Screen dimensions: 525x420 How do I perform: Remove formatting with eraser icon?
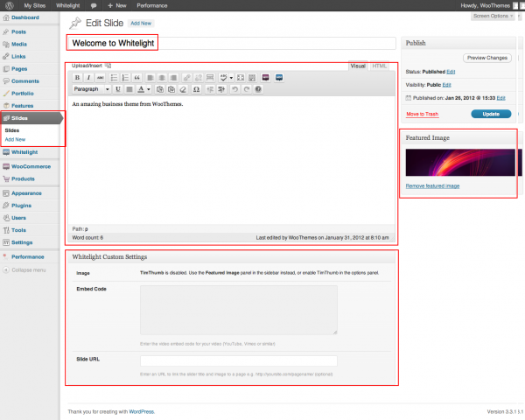[183, 89]
